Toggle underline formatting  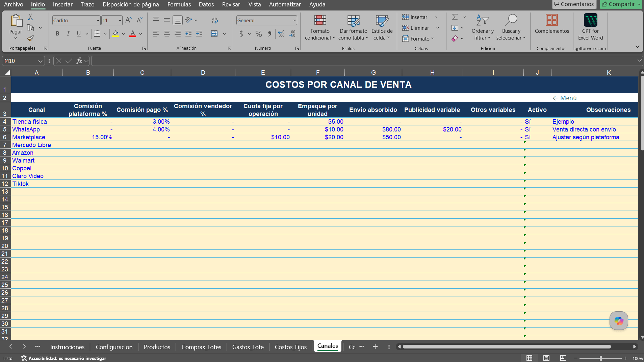[79, 34]
